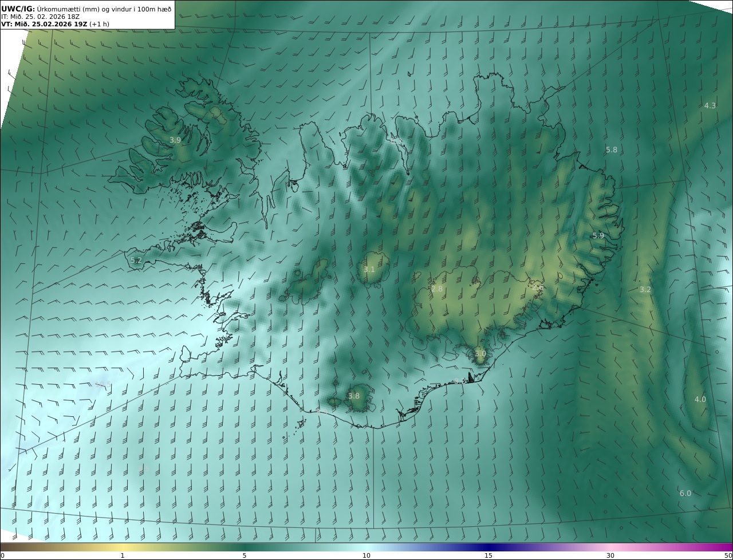Click the colorbar tick label "10"
Screen dimensions: 733x560
(366, 555)
